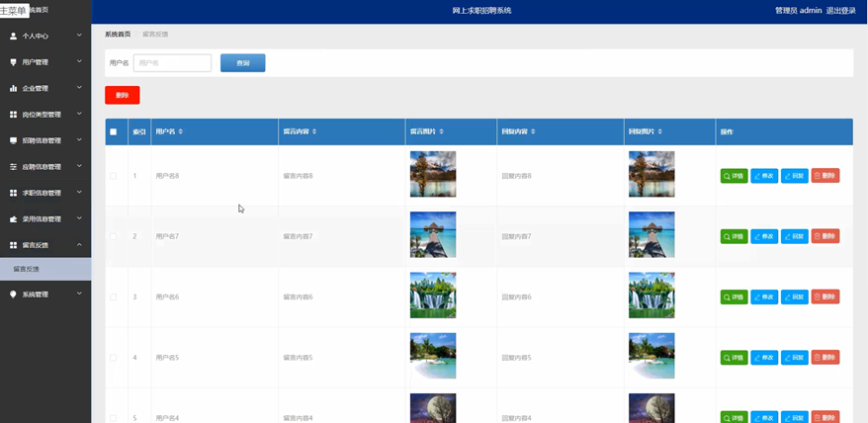Select the highlighted 留言反馈 submenu item
The height and width of the screenshot is (423, 868).
(x=45, y=269)
